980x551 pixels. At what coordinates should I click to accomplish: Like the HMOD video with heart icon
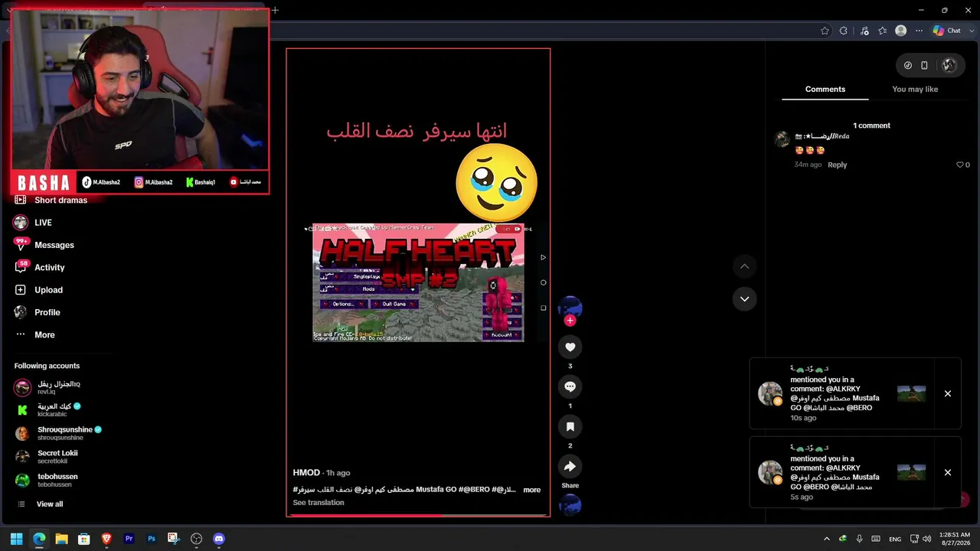click(x=570, y=347)
